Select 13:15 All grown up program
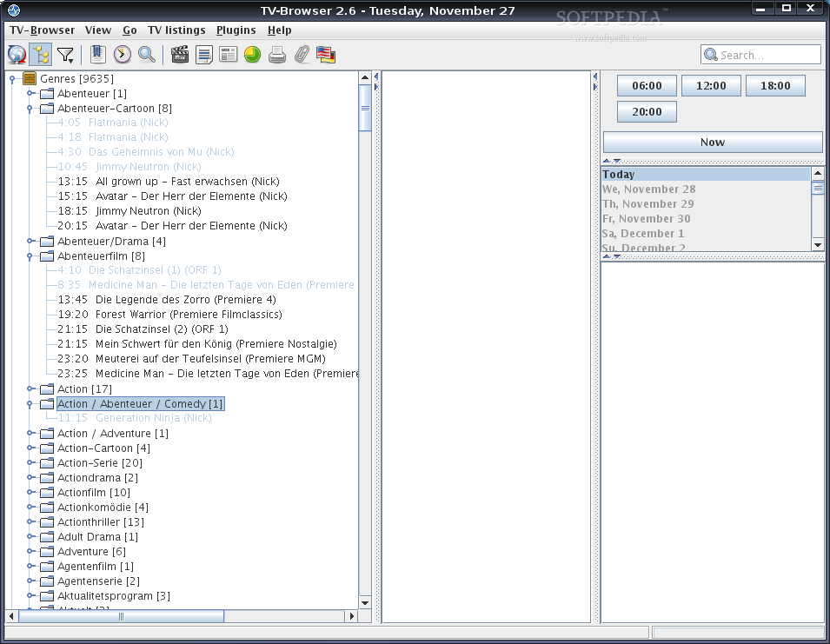This screenshot has width=830, height=644. coord(169,182)
